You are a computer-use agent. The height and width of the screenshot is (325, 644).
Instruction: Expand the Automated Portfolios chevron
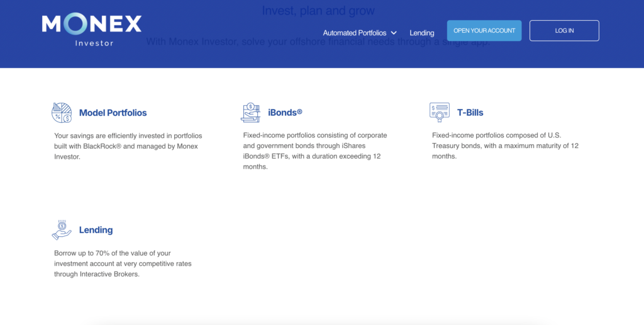click(x=394, y=33)
